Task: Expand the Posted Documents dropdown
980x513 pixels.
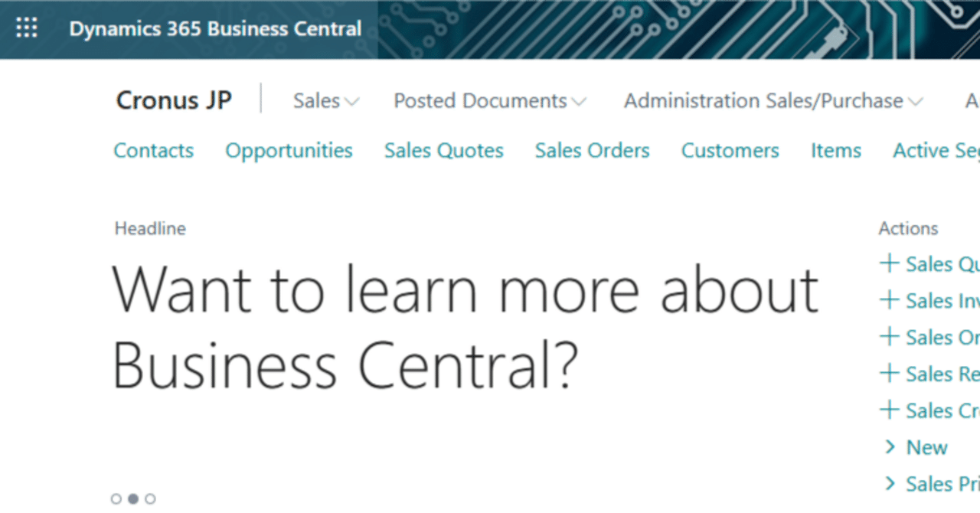Action: tap(489, 100)
